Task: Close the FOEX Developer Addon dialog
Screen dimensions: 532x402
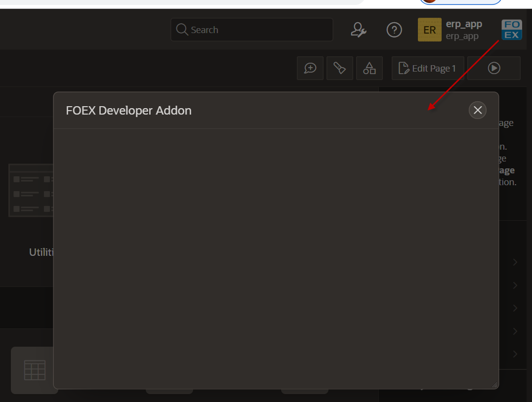Action: coord(478,110)
